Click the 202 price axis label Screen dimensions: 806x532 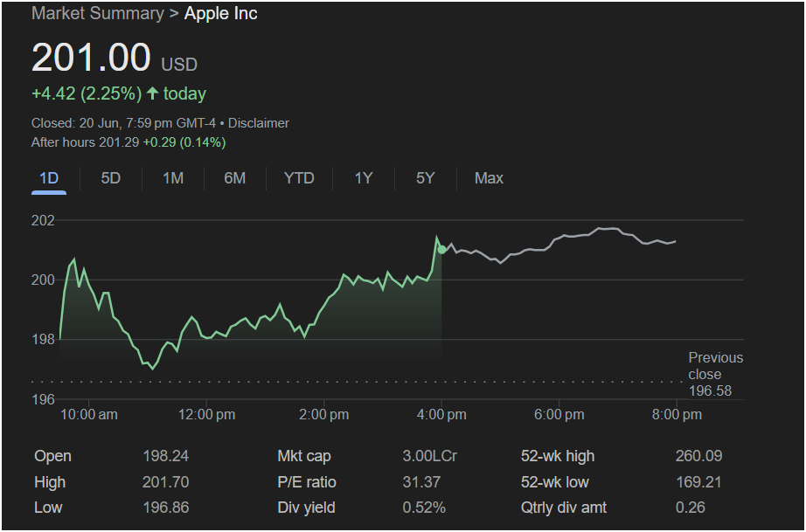[43, 220]
